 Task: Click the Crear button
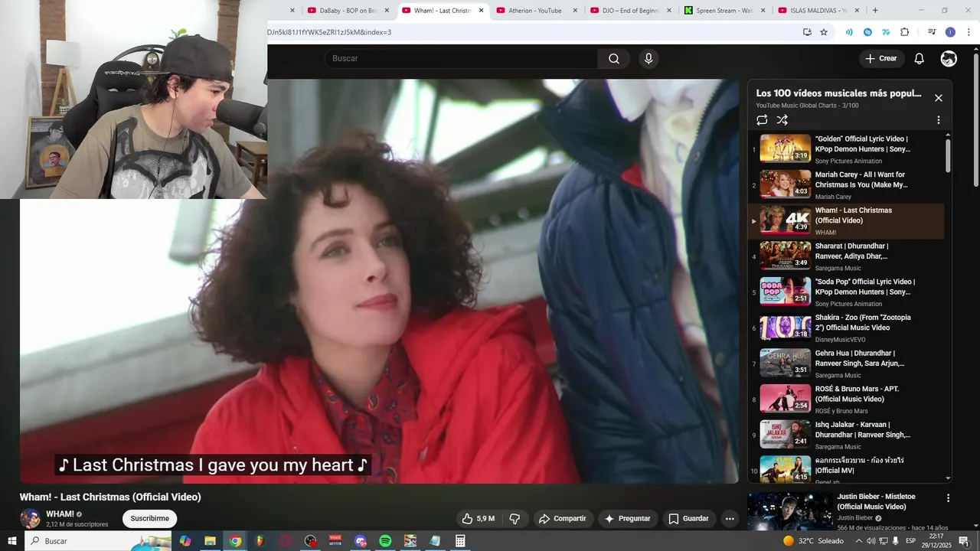[x=881, y=59]
